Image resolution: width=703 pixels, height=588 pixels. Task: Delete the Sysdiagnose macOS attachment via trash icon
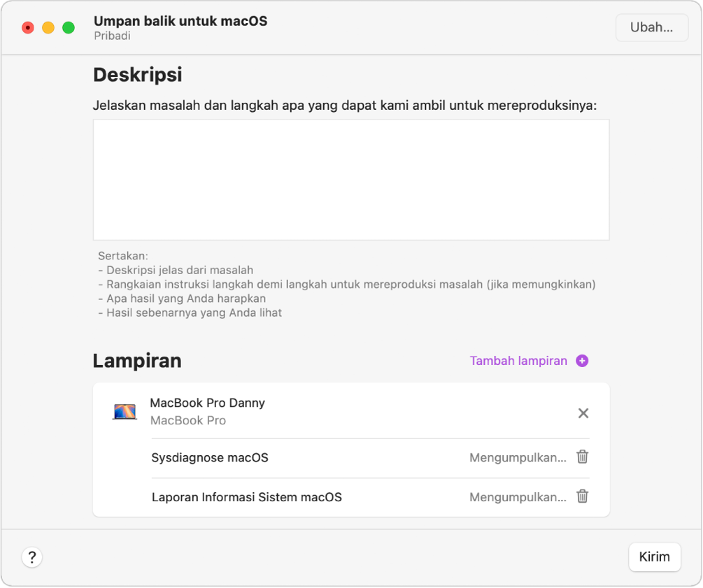(x=583, y=457)
